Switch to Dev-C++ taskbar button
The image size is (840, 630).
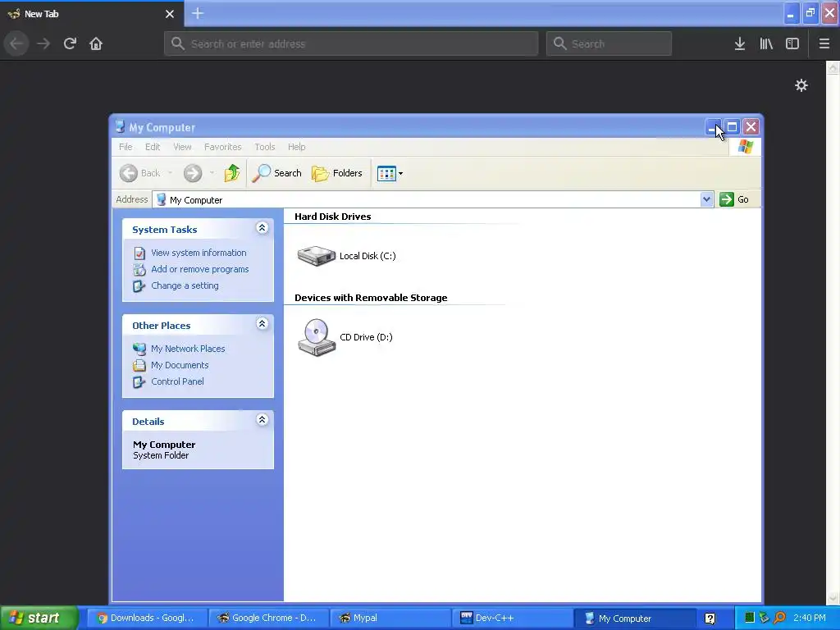click(x=510, y=619)
